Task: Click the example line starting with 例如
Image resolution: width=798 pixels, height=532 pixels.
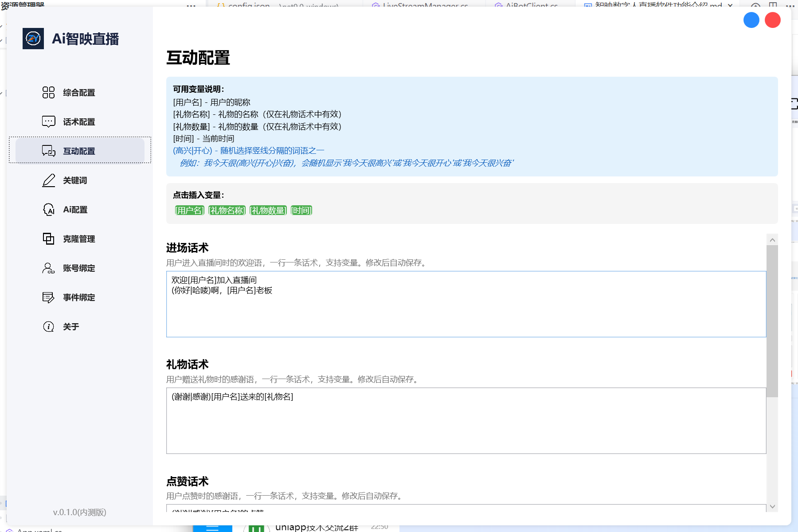Action: coord(347,163)
